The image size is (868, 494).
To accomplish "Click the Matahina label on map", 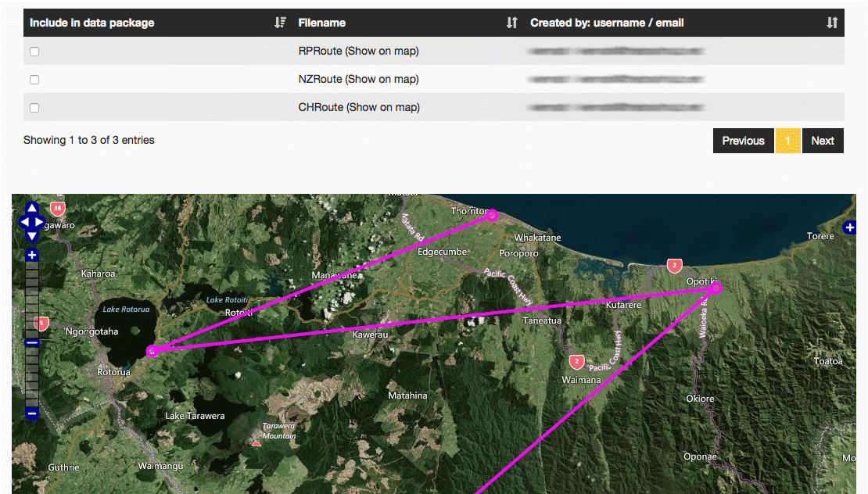I will [407, 396].
